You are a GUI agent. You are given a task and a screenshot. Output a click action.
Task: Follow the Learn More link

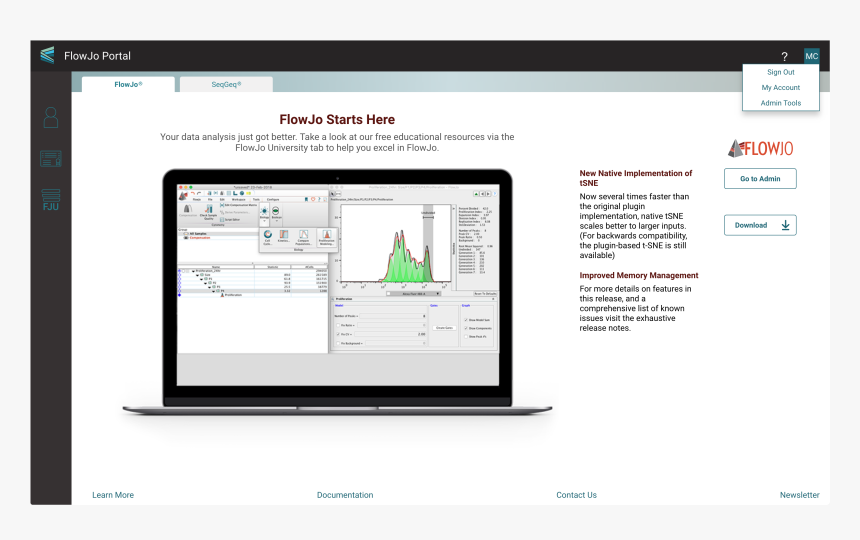click(113, 495)
